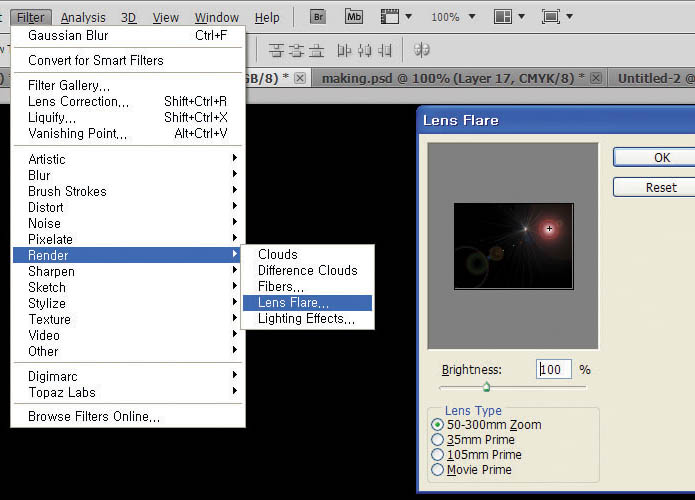The image size is (695, 500).
Task: Click the distribute horizontal centers icon
Action: [364, 50]
